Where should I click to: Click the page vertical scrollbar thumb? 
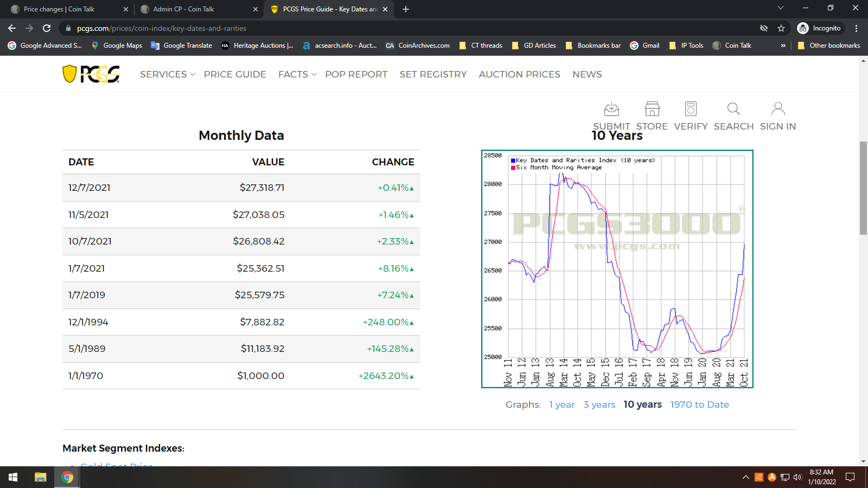(863, 188)
